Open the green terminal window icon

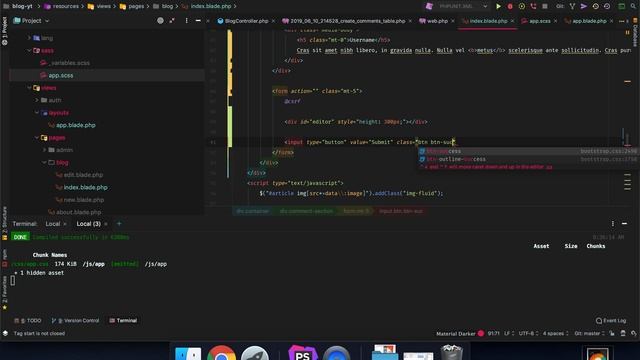622,7
